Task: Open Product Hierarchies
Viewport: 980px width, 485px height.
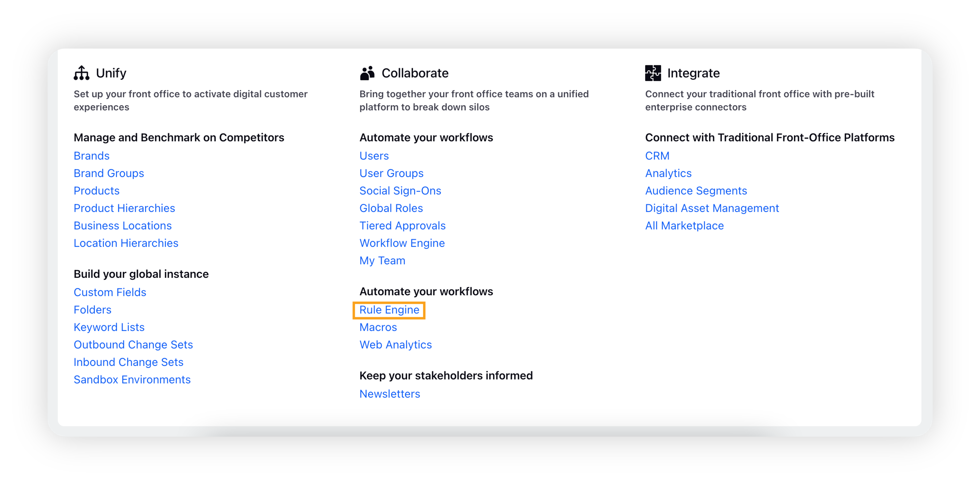Action: tap(124, 208)
